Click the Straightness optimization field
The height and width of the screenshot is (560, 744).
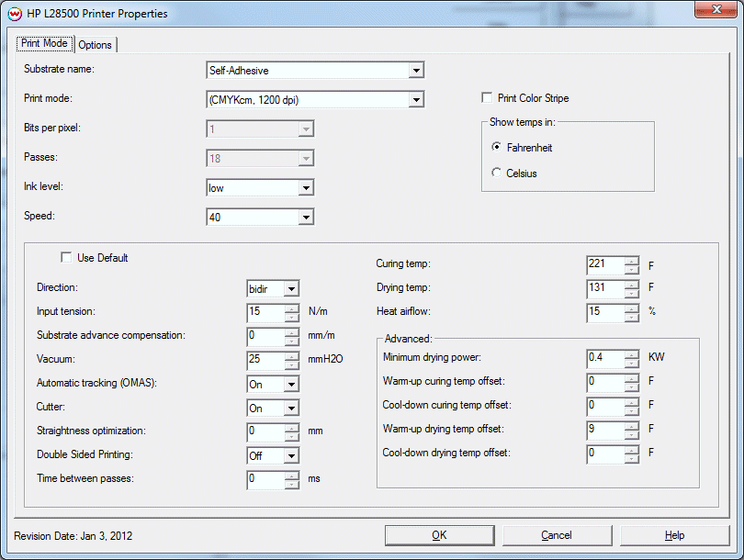pyautogui.click(x=265, y=431)
